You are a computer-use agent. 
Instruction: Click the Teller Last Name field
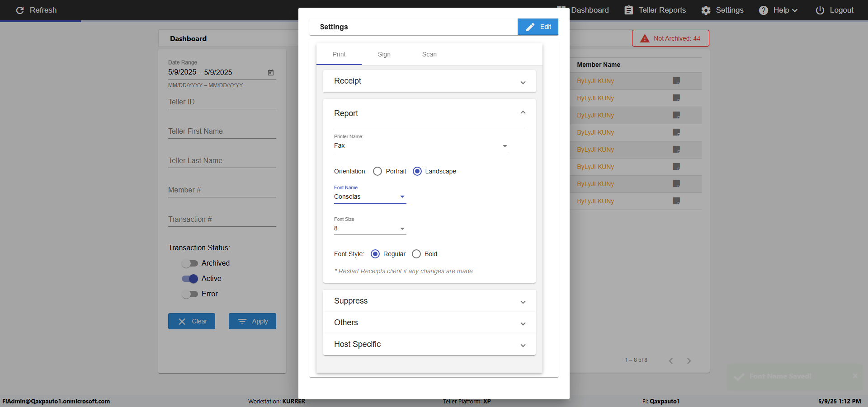pos(222,161)
